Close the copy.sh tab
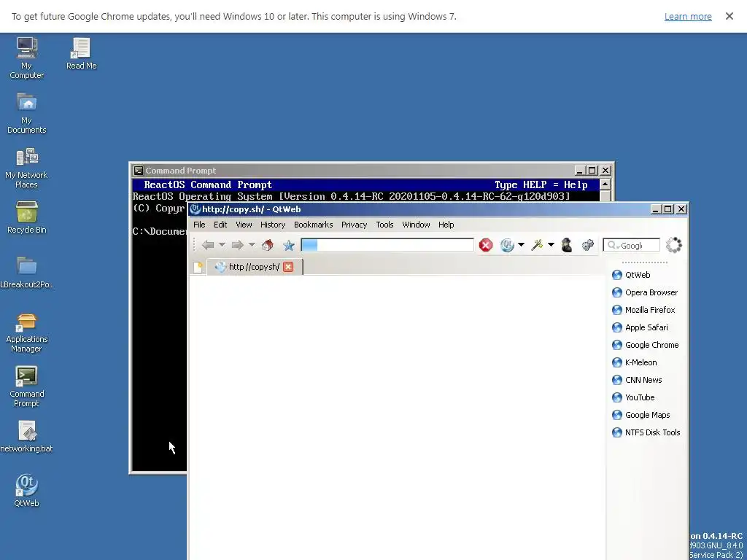The width and height of the screenshot is (747, 560). point(287,267)
